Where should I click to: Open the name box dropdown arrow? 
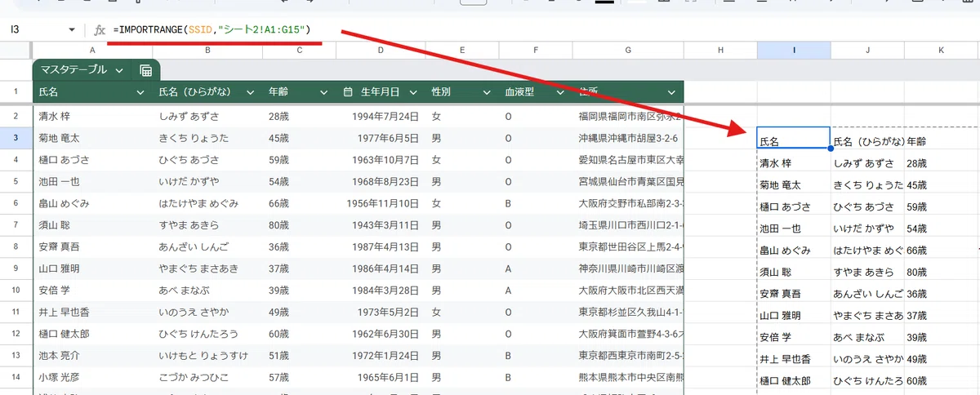[72, 29]
